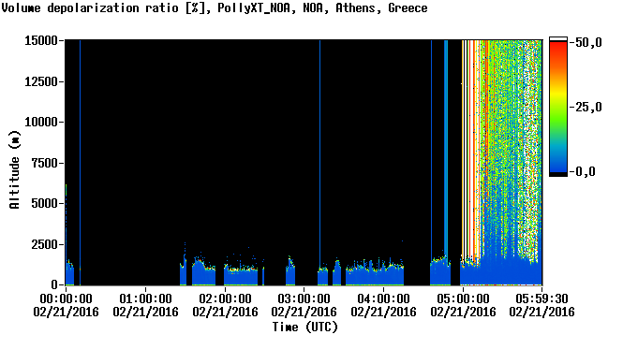Select the 2500 altitude tick label

(45, 244)
